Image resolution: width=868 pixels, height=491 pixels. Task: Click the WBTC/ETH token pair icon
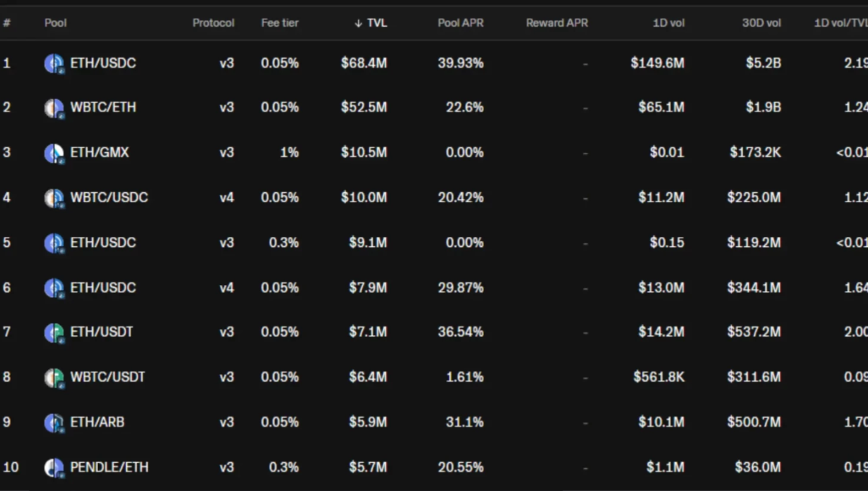click(x=54, y=108)
